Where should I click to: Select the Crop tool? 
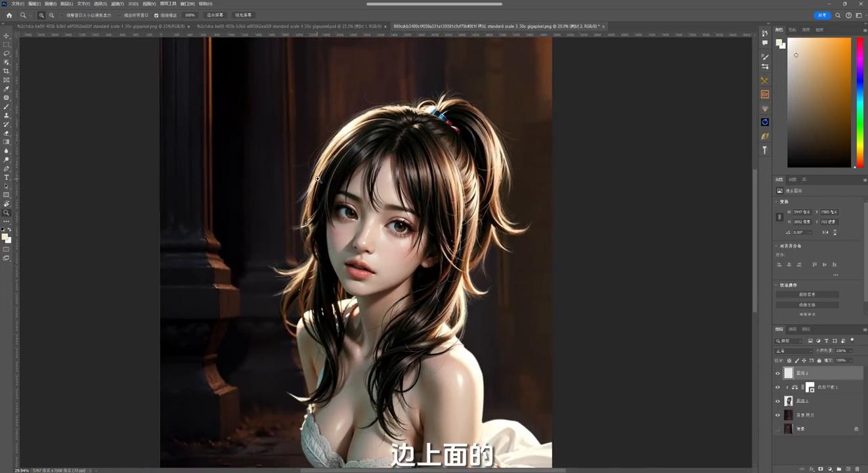[x=7, y=70]
